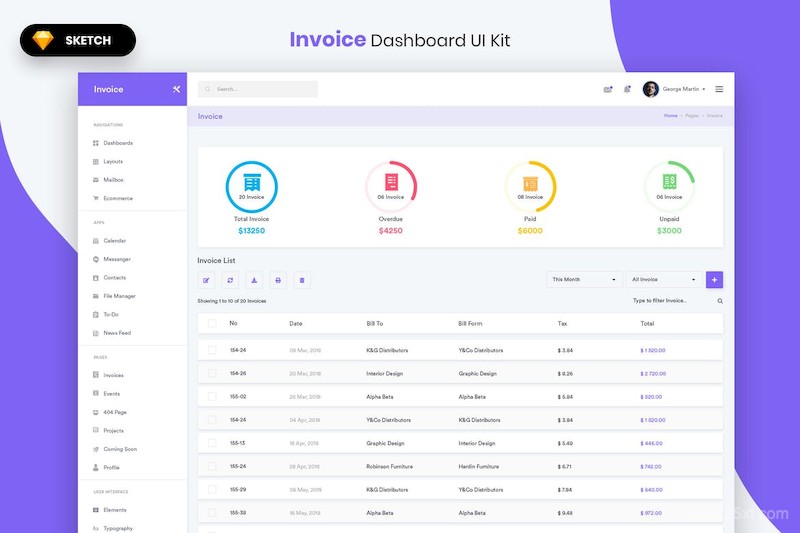This screenshot has height=533, width=800.
Task: Open Ecommerce in the sidebar navigation
Action: [118, 198]
